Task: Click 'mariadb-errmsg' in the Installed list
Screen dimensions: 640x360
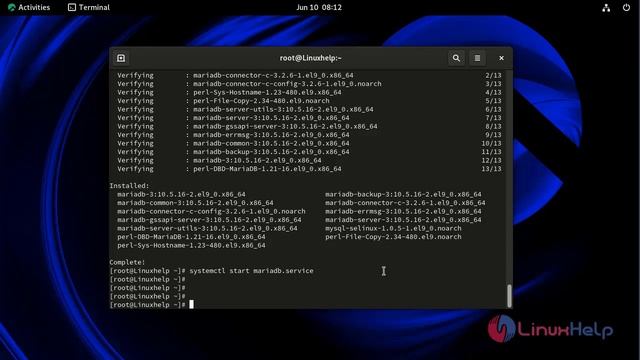Action: point(403,211)
